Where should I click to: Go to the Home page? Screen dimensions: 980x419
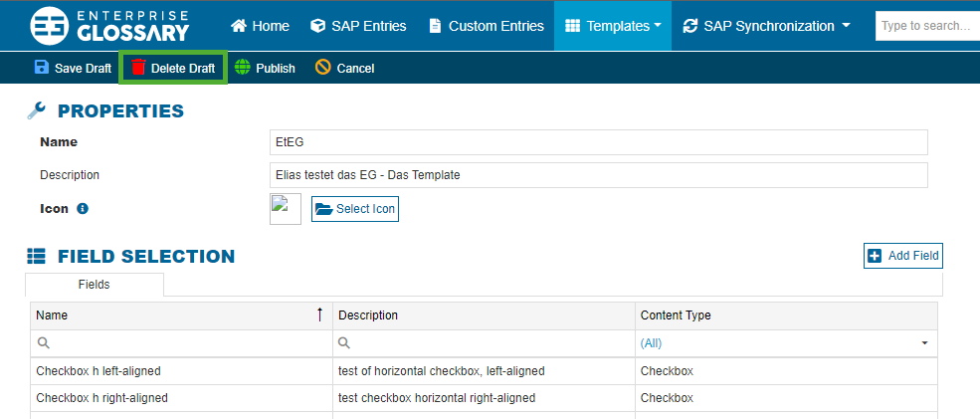(x=260, y=26)
